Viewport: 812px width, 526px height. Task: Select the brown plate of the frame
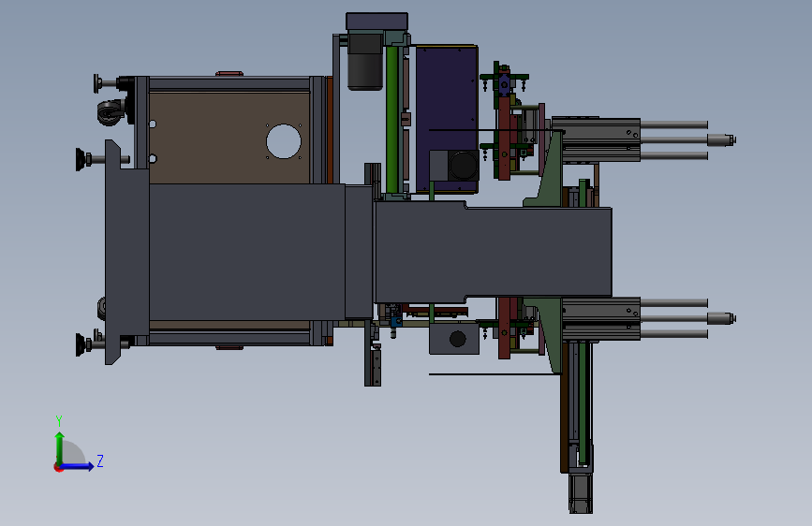click(x=229, y=138)
